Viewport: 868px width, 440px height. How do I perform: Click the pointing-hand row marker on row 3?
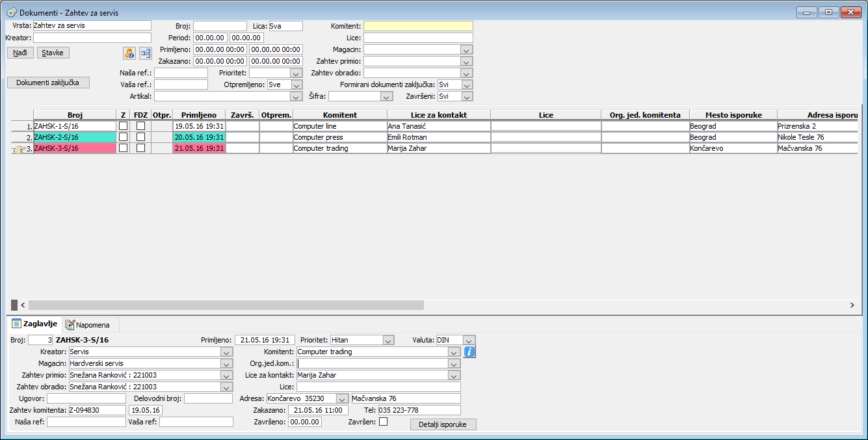[19, 149]
